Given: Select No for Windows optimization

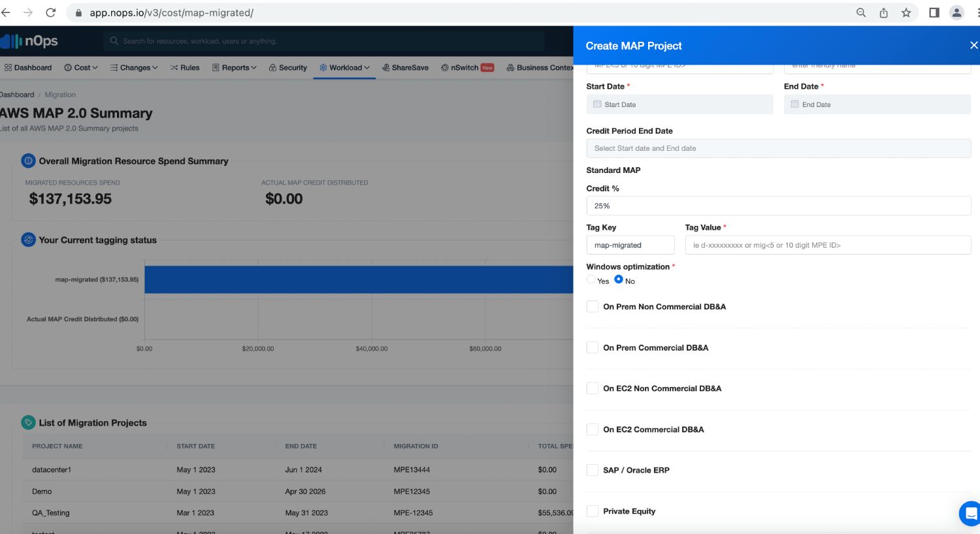Looking at the screenshot, I should point(619,279).
